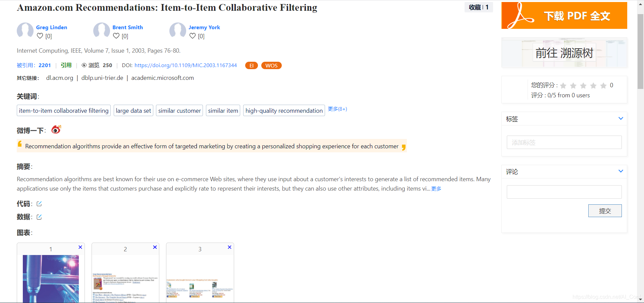
Task: Close figure thumbnail 1 with X
Action: [x=80, y=247]
